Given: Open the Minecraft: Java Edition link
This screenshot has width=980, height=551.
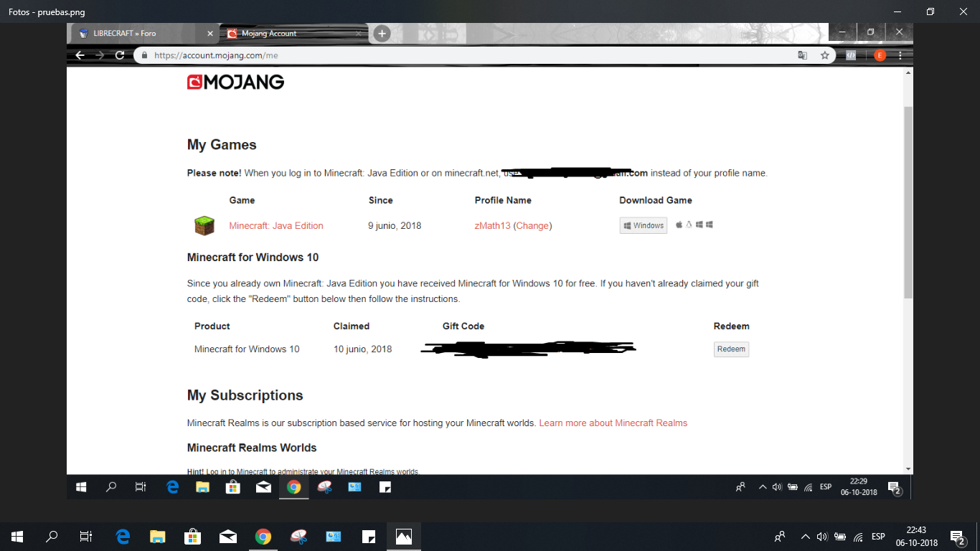Looking at the screenshot, I should (x=276, y=226).
